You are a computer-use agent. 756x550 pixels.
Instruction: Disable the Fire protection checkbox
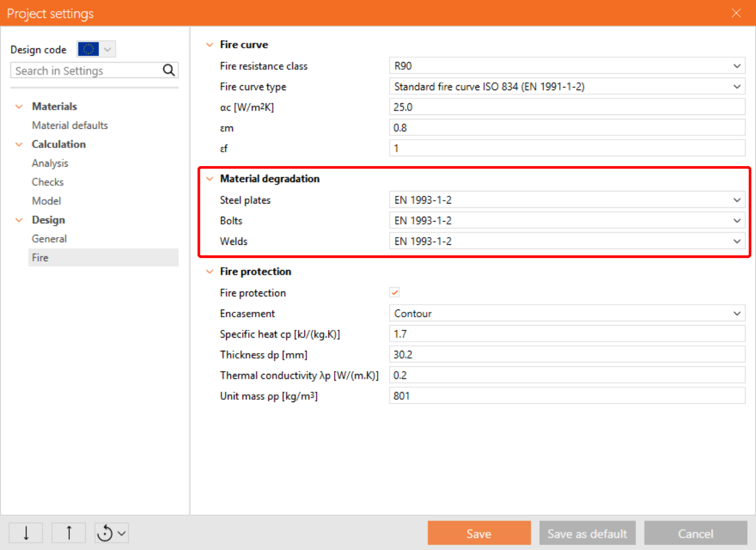(395, 293)
